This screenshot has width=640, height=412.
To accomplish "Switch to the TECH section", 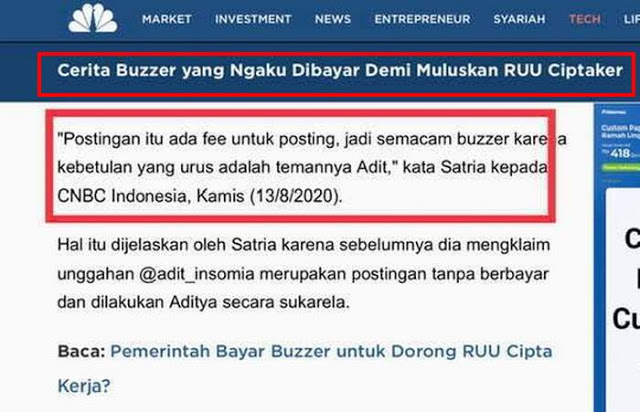I will tap(584, 19).
